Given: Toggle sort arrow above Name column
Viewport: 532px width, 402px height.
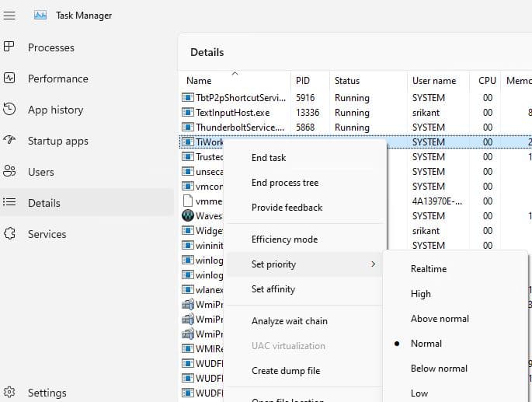Looking at the screenshot, I should click(235, 73).
